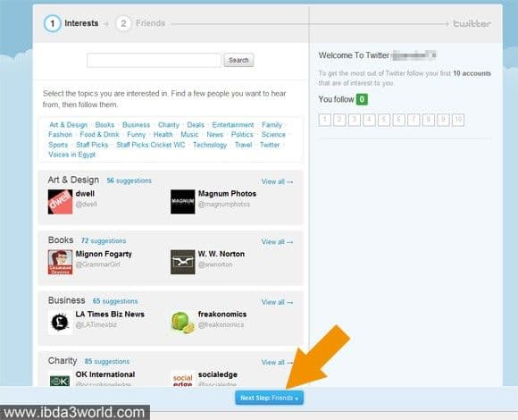Click step 2 Friends circle

pos(123,23)
